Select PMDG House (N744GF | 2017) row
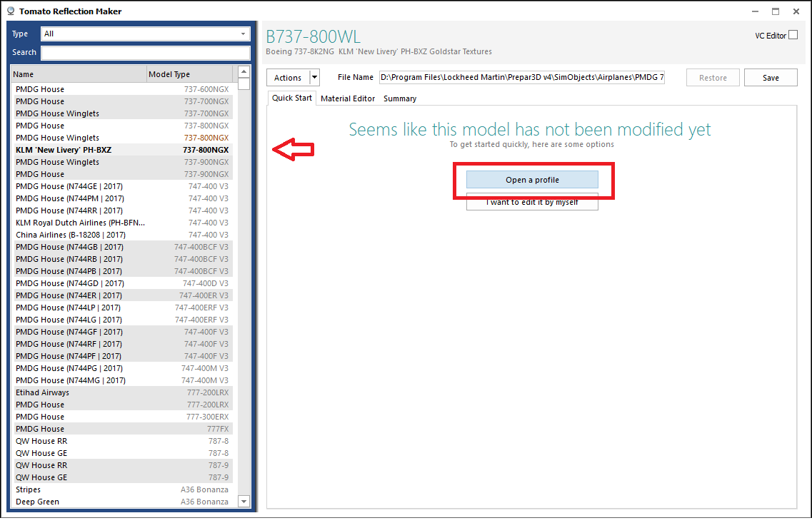The width and height of the screenshot is (812, 523). pyautogui.click(x=122, y=332)
